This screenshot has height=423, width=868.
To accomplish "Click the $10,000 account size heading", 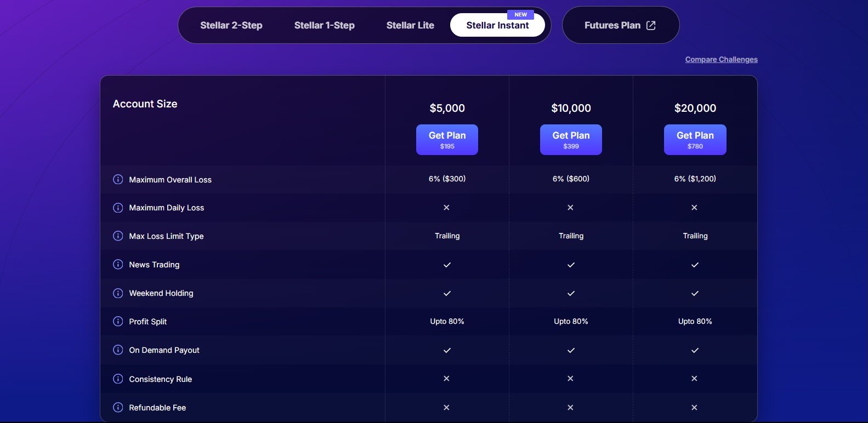I will point(571,108).
